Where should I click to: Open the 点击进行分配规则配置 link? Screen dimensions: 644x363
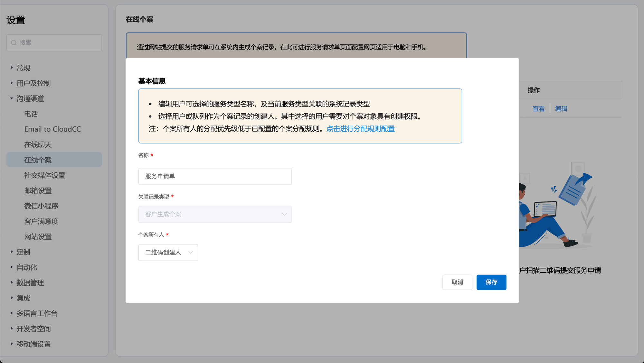[x=360, y=129]
